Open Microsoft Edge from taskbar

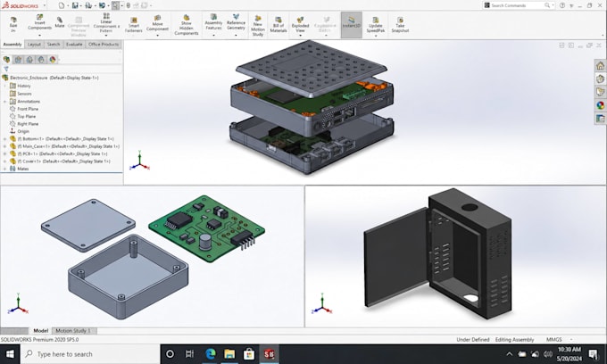[210, 354]
